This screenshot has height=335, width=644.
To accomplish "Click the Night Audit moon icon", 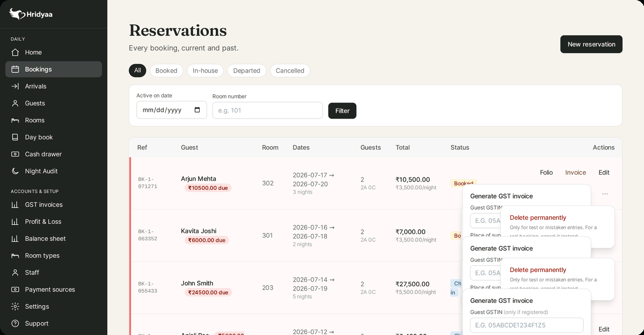I will 15,171.
